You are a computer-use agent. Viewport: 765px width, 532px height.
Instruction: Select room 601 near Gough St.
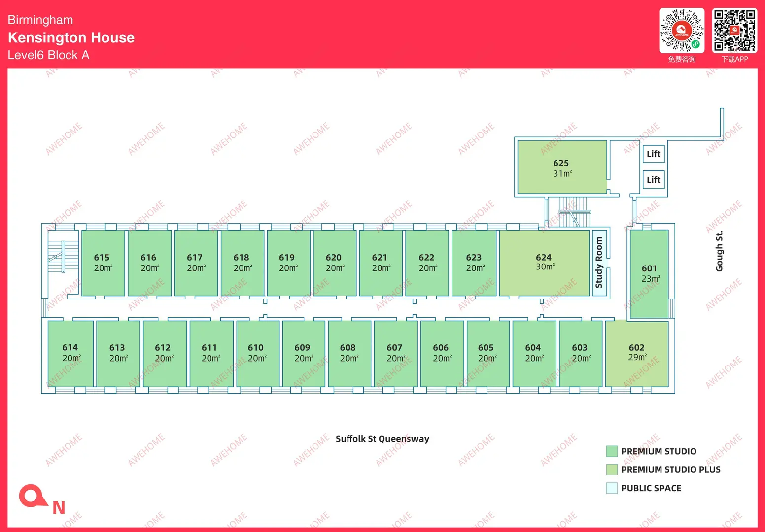click(649, 273)
